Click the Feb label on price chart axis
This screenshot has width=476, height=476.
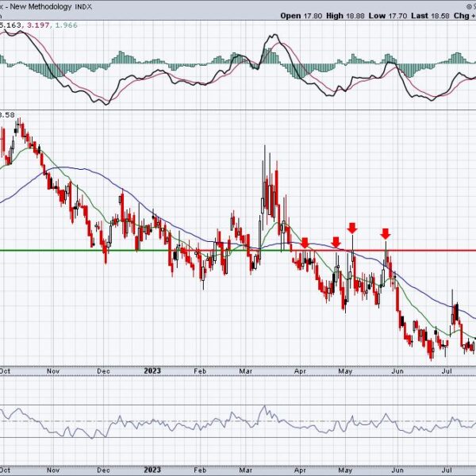[x=200, y=371]
